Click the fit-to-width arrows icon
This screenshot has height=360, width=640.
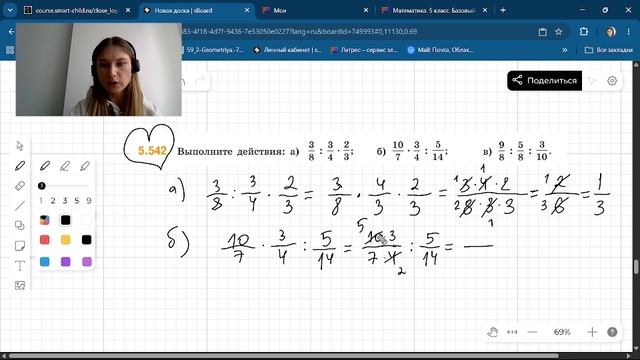[x=512, y=332]
